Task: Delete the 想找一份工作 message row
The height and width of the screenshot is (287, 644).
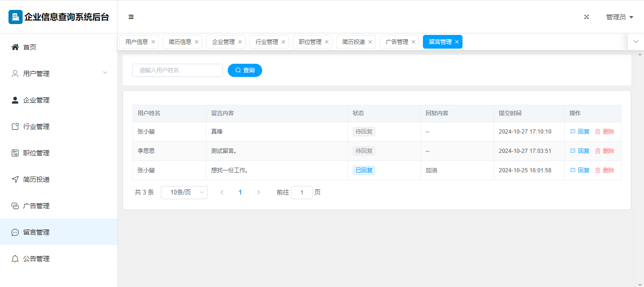Action: pos(604,170)
